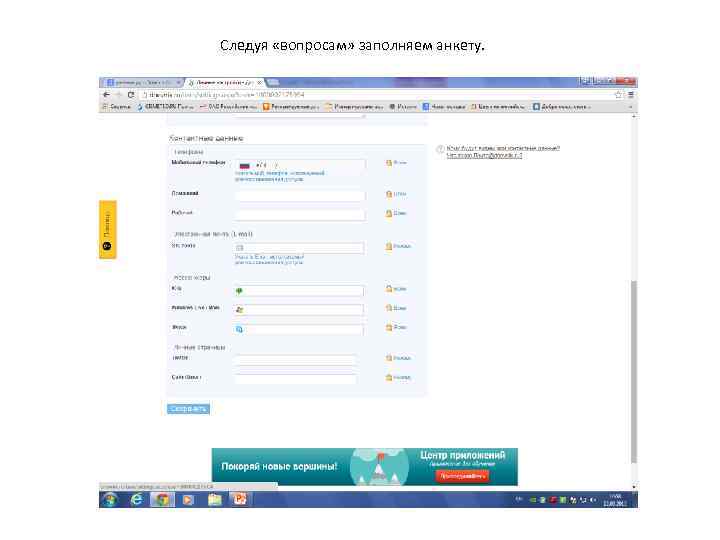Reload the page with the refresh icon

click(x=131, y=95)
